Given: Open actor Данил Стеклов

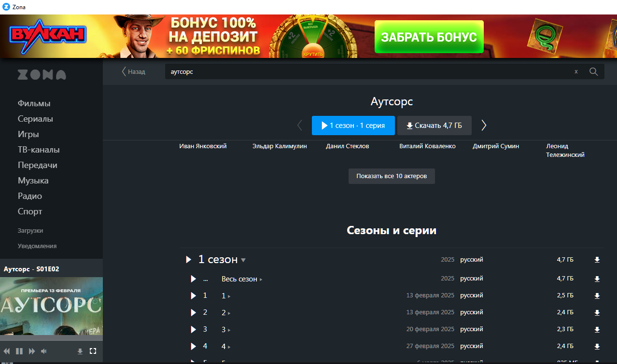Looking at the screenshot, I should coord(348,146).
